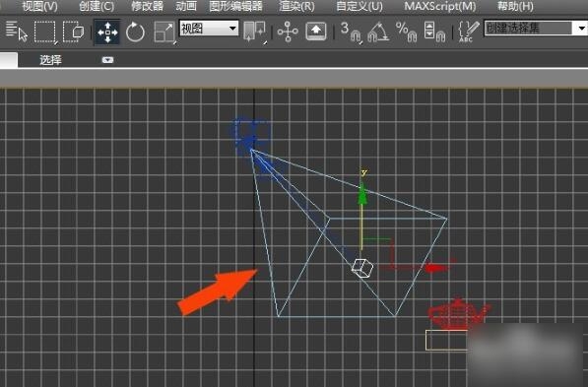Click the Edit Named Selection Sets icon
588x387 pixels.
point(469,32)
